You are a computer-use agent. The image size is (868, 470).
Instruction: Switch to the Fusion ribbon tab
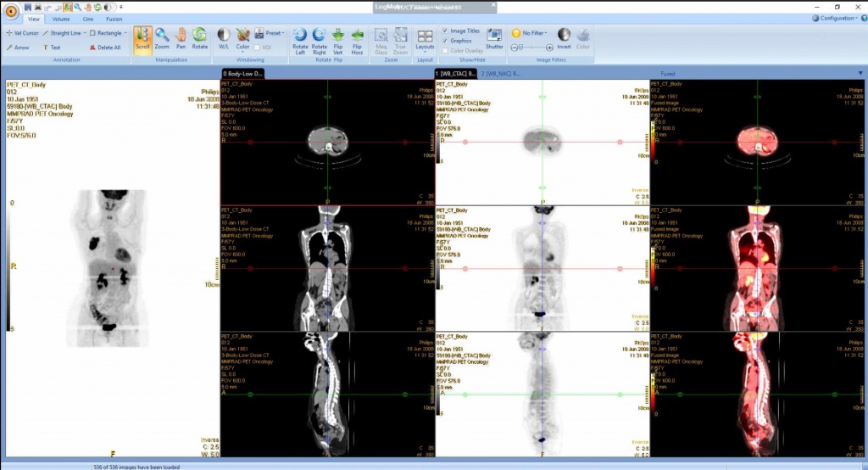point(114,19)
